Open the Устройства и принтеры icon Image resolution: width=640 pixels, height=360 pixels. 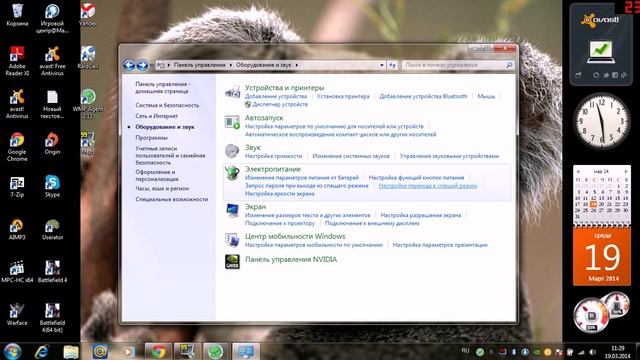click(x=232, y=92)
